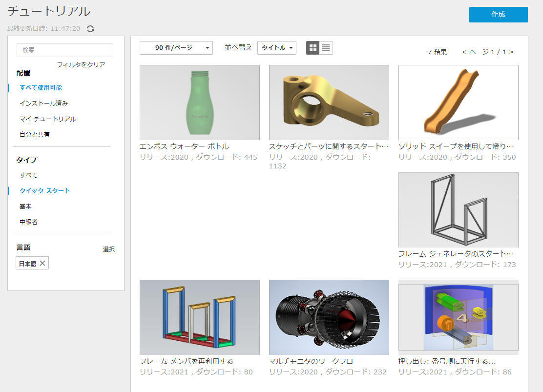Open the 言語 選択 language selector
543x392 pixels.
pyautogui.click(x=109, y=249)
